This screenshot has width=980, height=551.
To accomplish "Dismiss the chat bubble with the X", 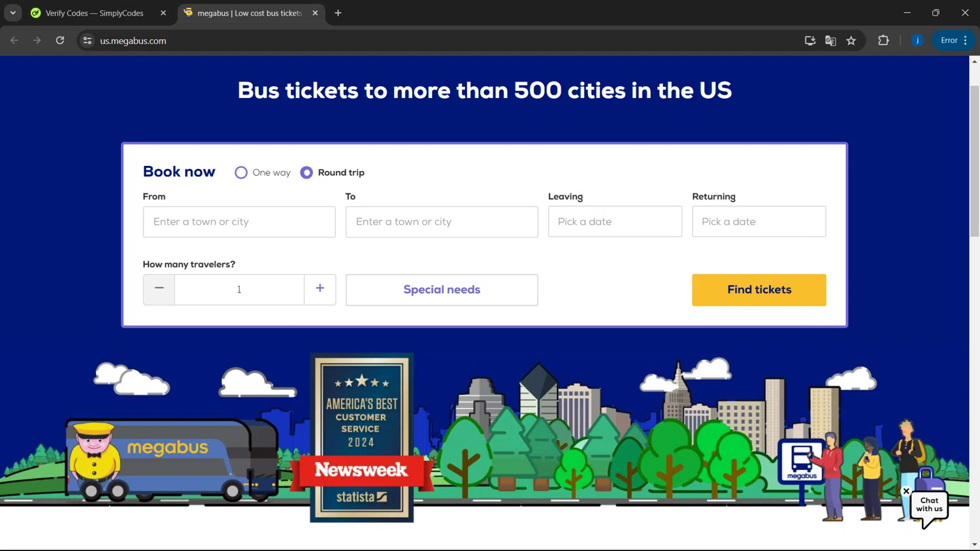I will click(906, 491).
